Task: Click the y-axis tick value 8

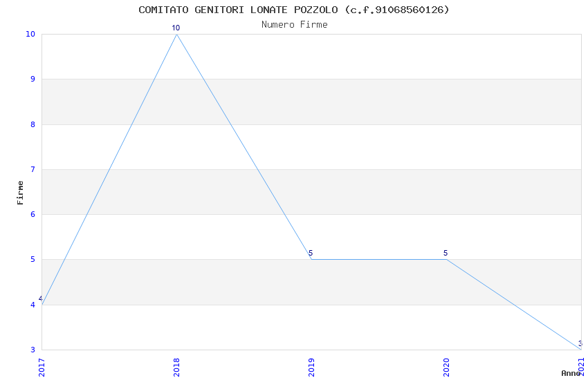Action: pos(33,124)
